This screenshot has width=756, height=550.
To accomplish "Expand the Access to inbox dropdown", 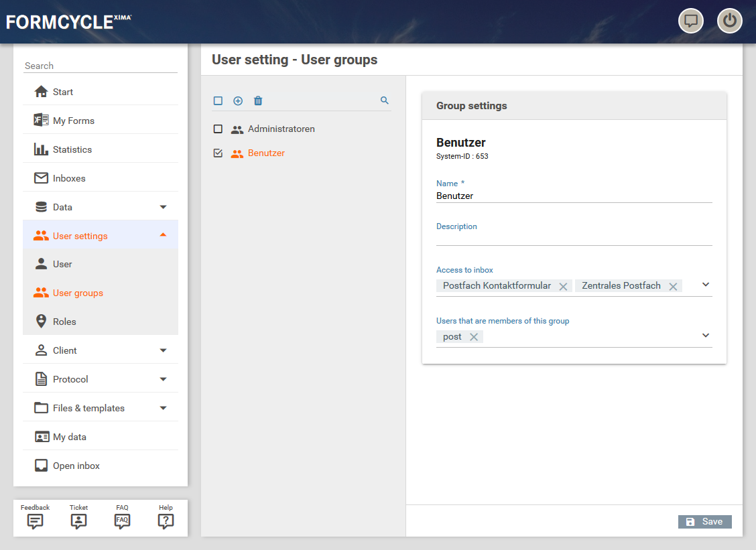I will [706, 285].
